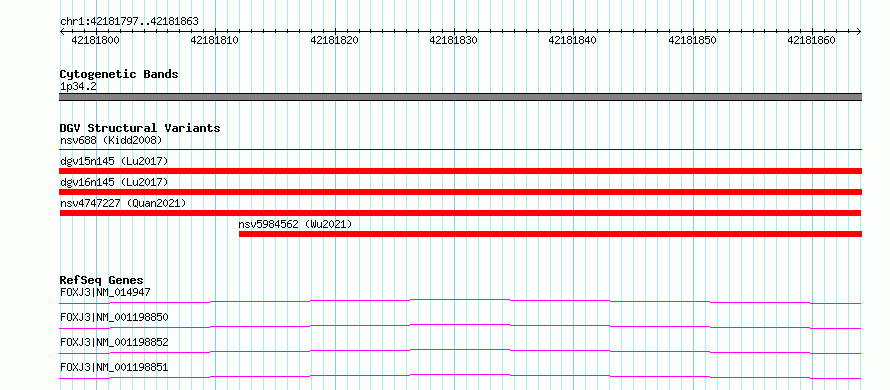This screenshot has height=390, width=890.
Task: Click the red bar under dgv16n145
Action: click(460, 192)
